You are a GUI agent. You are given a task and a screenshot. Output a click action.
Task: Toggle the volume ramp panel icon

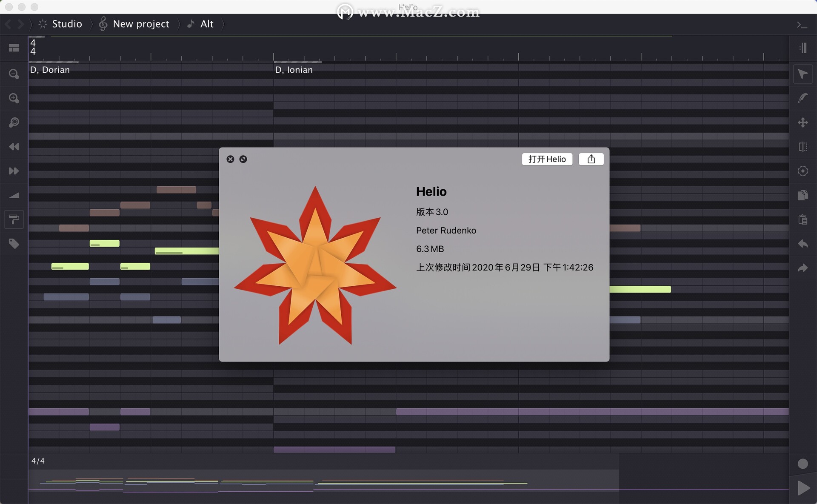coord(14,195)
